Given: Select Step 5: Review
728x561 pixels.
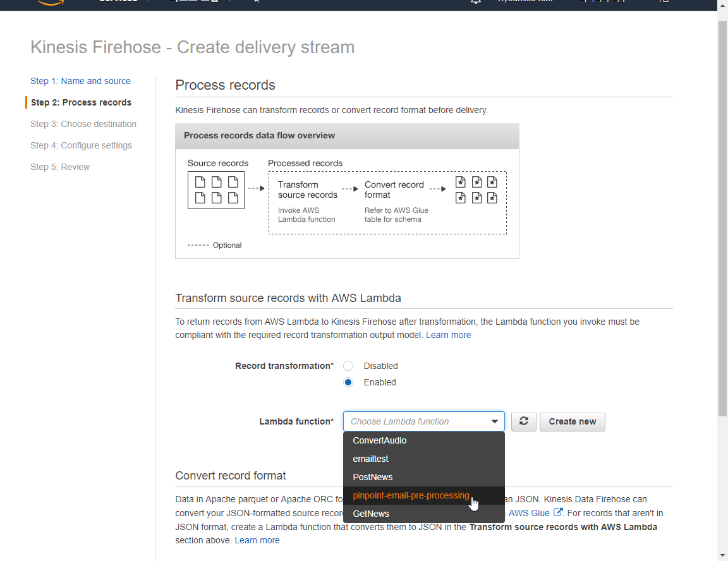Looking at the screenshot, I should (60, 167).
